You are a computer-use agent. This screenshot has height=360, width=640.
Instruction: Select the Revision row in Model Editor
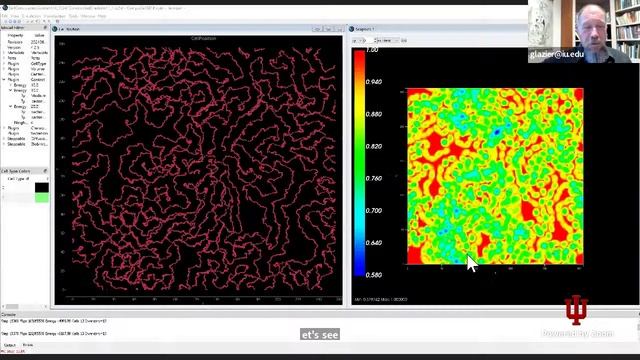(25, 42)
